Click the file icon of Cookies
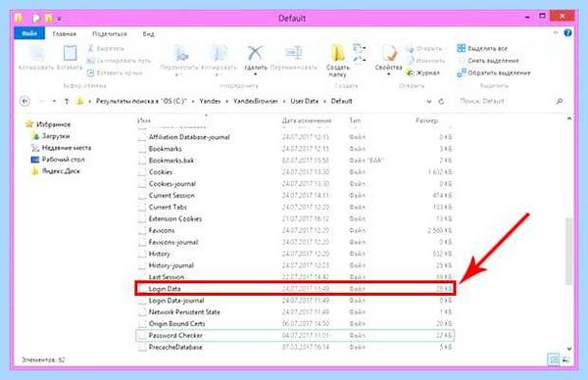Viewport: 588px width, 380px height. tap(142, 172)
